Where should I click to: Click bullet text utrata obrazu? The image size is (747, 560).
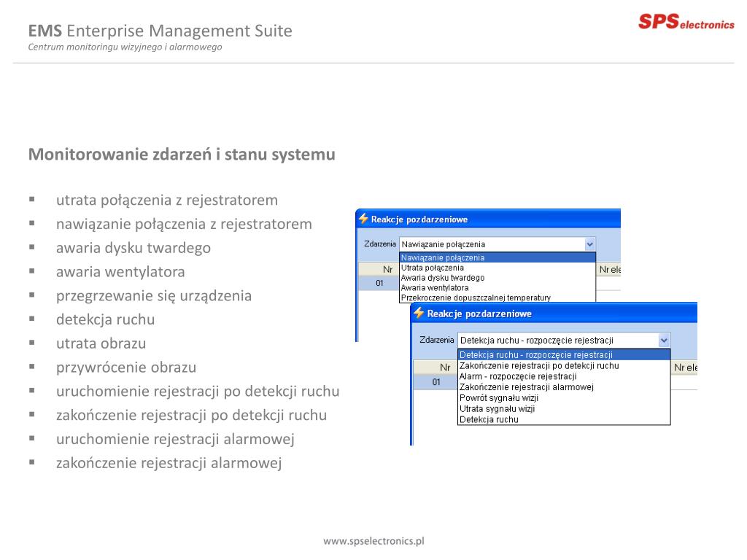(101, 343)
